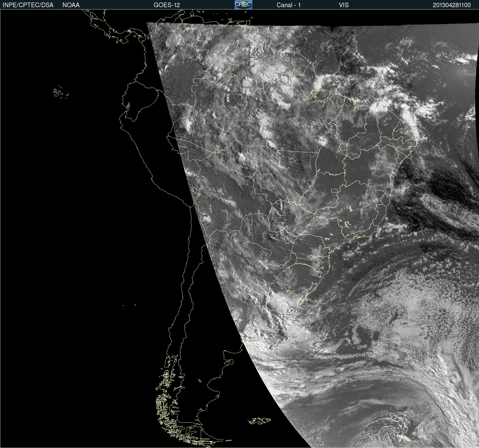Viewport: 479px width, 448px height.
Task: Click the GOES-12 satellite label
Action: tap(167, 5)
